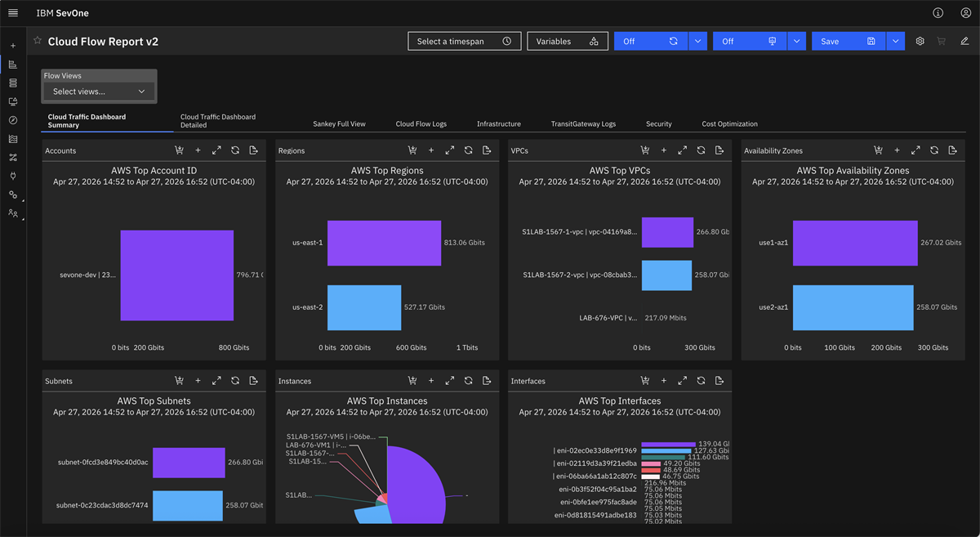Toggle presentation mode Off button
This screenshot has height=537, width=980.
750,41
